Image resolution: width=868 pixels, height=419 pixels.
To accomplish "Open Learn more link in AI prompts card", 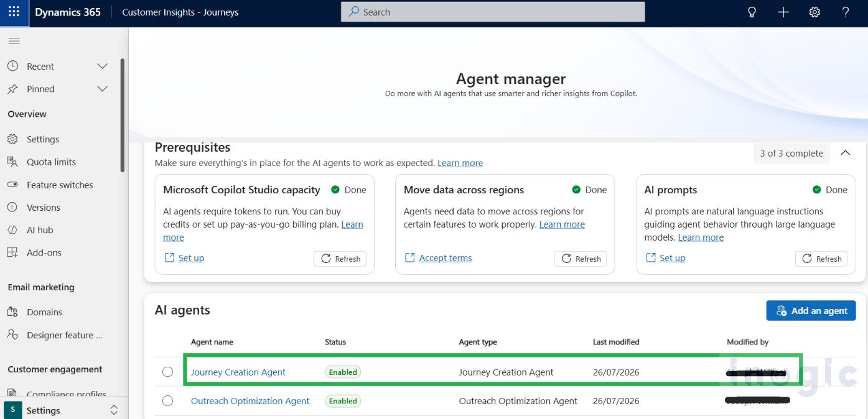I will click(x=701, y=237).
